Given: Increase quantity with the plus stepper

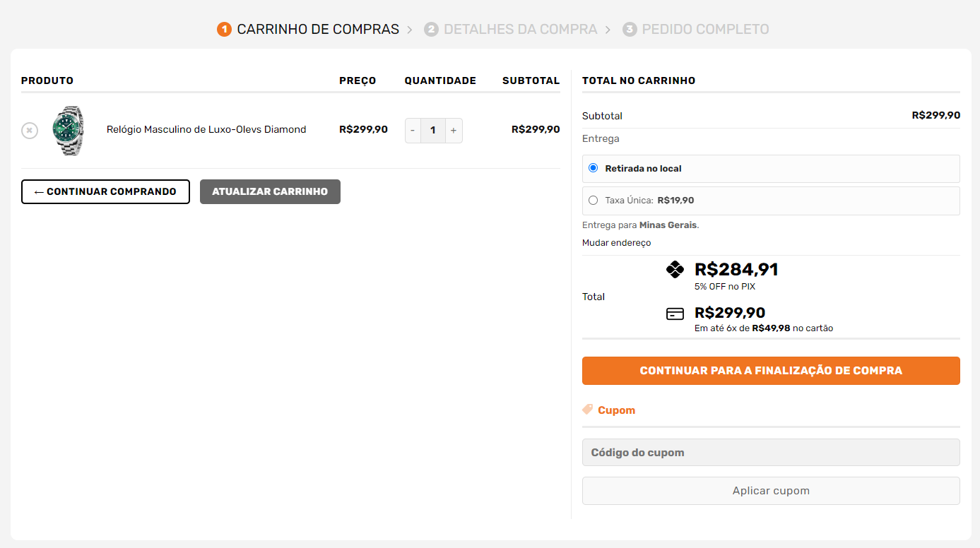Looking at the screenshot, I should pyautogui.click(x=453, y=130).
